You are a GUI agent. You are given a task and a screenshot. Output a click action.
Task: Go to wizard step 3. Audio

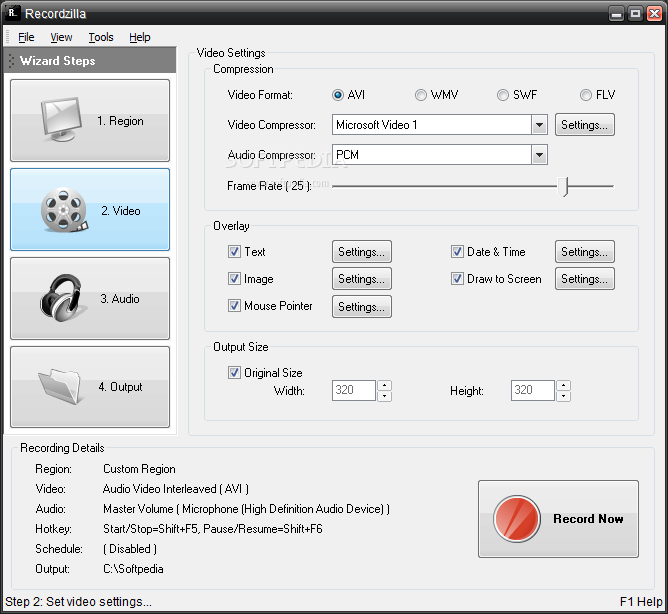tap(90, 298)
